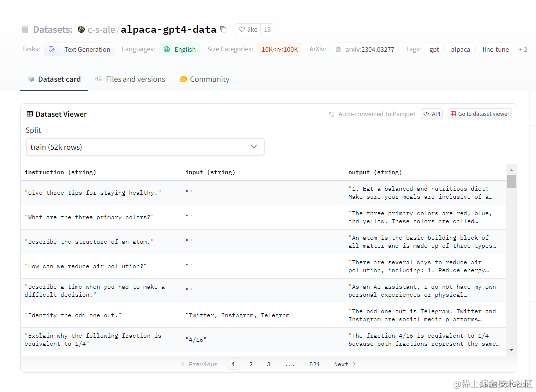Open the arxiv:2304.03277 paper tag
Screen dimensions: 536x392
click(x=364, y=49)
